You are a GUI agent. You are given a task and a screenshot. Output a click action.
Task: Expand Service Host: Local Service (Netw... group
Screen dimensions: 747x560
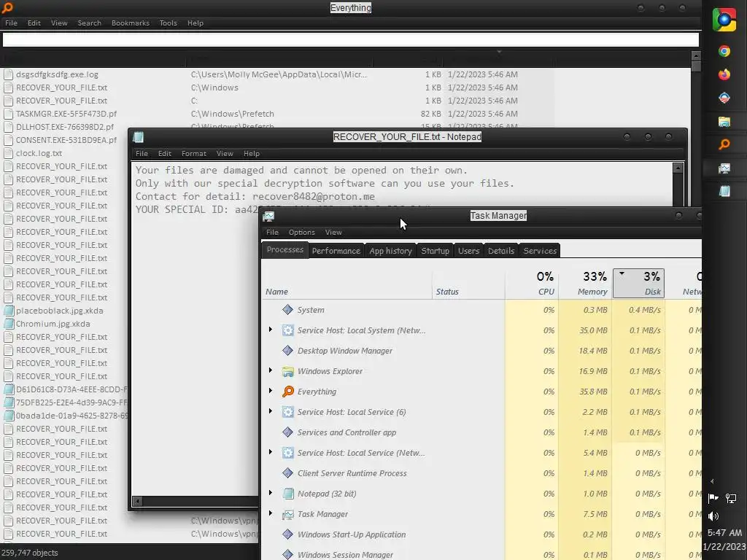point(271,452)
